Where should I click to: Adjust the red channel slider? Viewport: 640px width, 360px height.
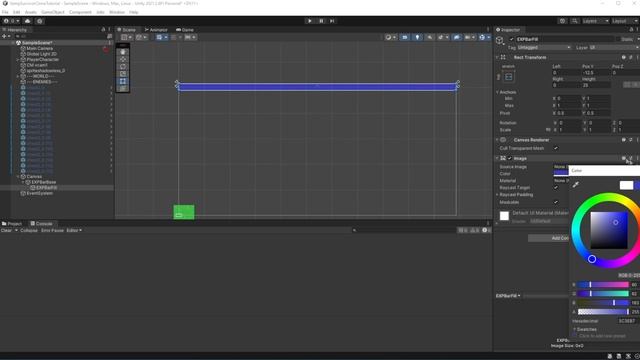pos(603,284)
